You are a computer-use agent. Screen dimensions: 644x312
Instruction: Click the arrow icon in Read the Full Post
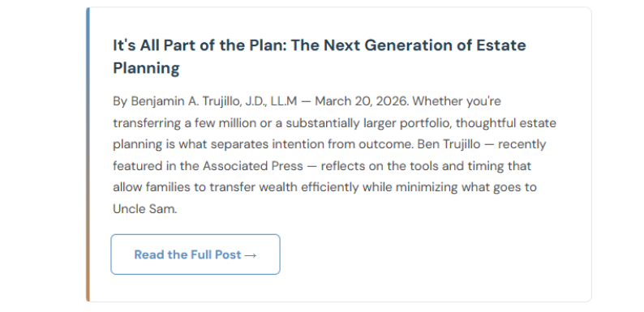(251, 255)
